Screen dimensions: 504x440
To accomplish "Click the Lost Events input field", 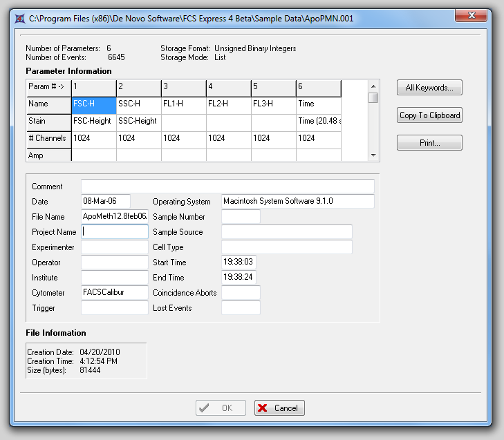I will click(241, 307).
